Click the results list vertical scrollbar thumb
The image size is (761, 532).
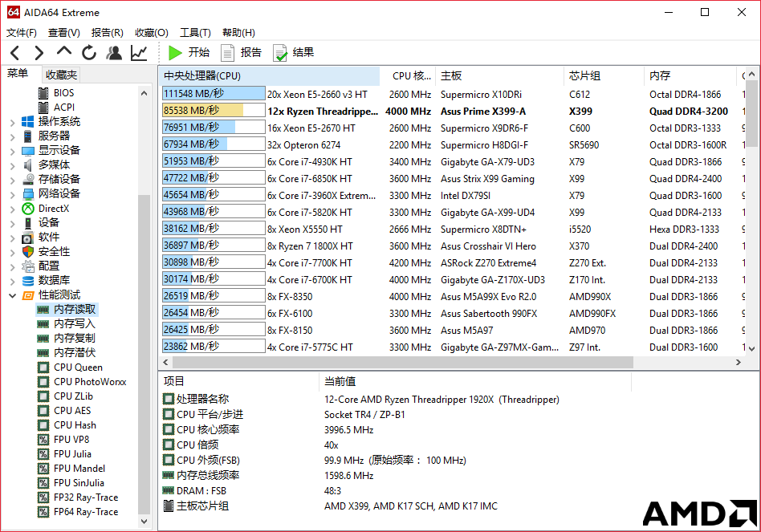(751, 113)
